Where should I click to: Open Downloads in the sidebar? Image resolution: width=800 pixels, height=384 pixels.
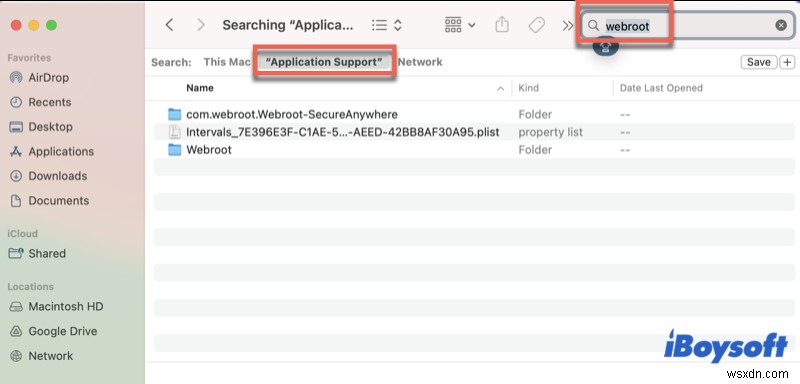tap(48, 176)
